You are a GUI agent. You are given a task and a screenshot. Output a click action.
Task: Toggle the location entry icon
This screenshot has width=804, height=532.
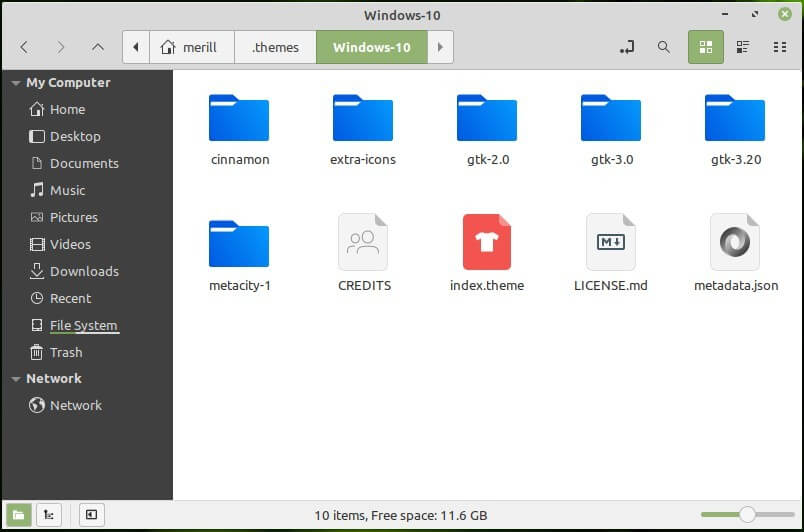click(x=627, y=47)
